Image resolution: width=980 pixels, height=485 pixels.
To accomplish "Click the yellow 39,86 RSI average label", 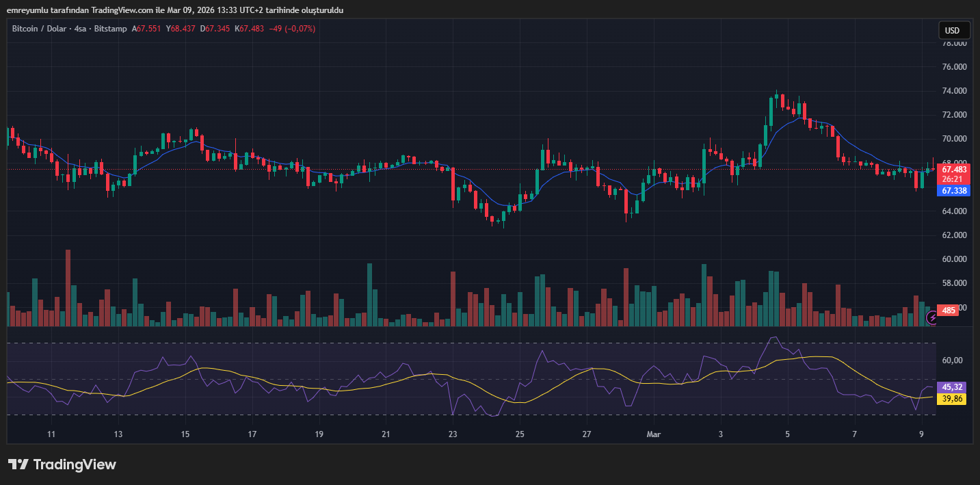I will pyautogui.click(x=953, y=399).
